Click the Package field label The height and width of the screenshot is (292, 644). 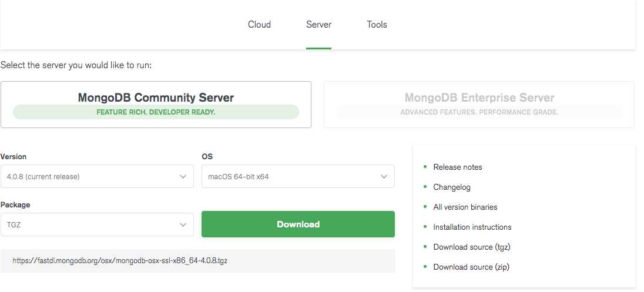tap(15, 204)
